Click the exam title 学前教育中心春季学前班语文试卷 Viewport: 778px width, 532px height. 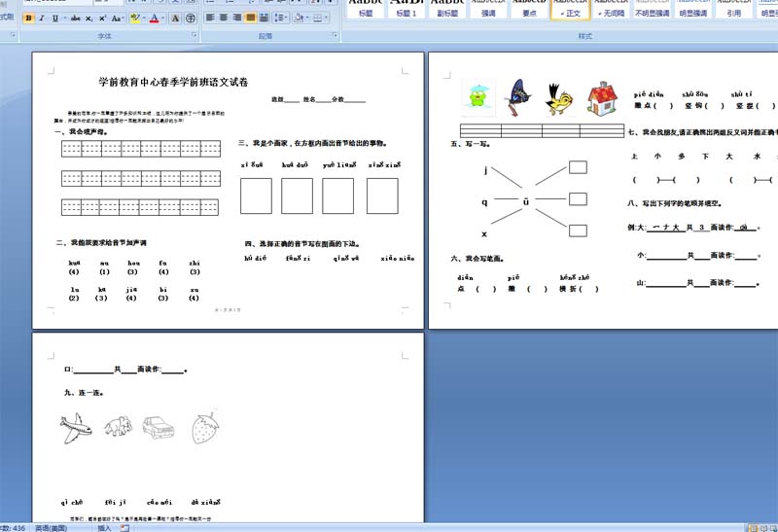(173, 82)
